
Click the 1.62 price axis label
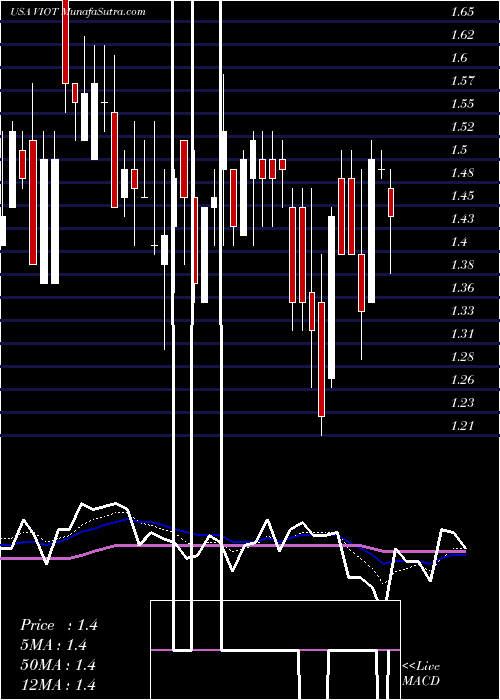pos(462,35)
